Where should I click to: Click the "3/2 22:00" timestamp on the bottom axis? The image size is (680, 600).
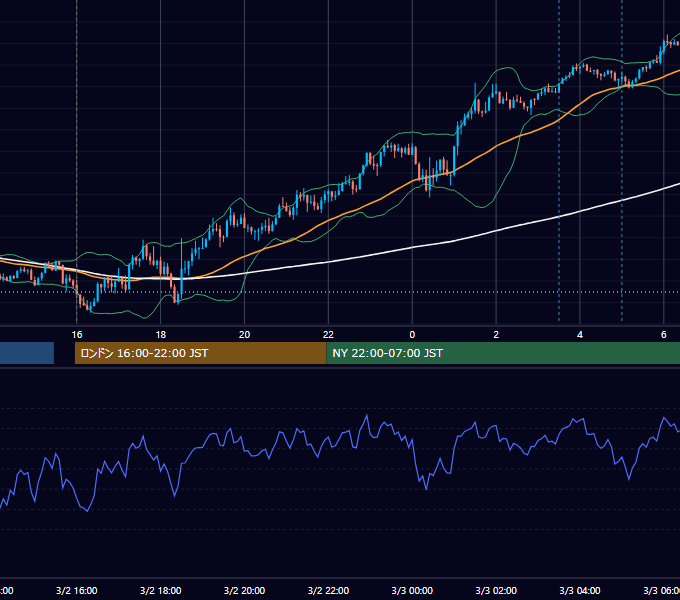coord(328,590)
